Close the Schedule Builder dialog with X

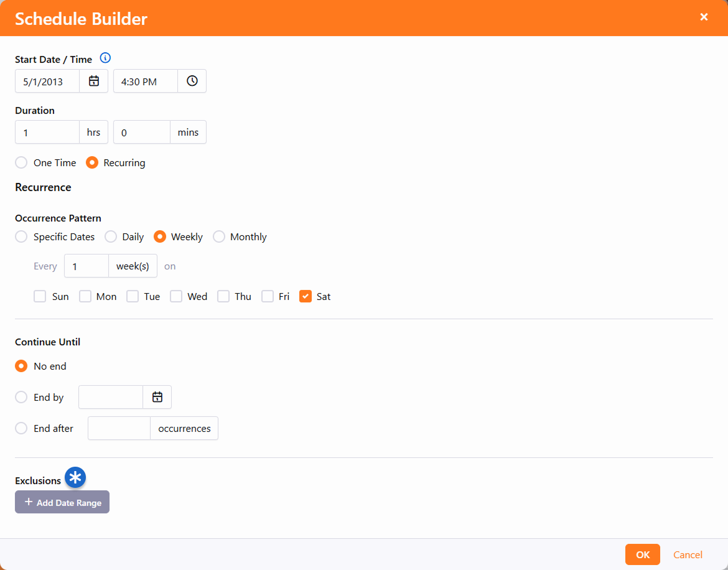(x=704, y=17)
